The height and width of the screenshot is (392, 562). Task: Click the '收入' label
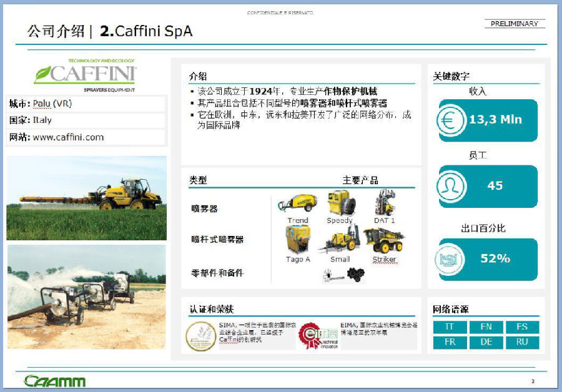coord(478,91)
